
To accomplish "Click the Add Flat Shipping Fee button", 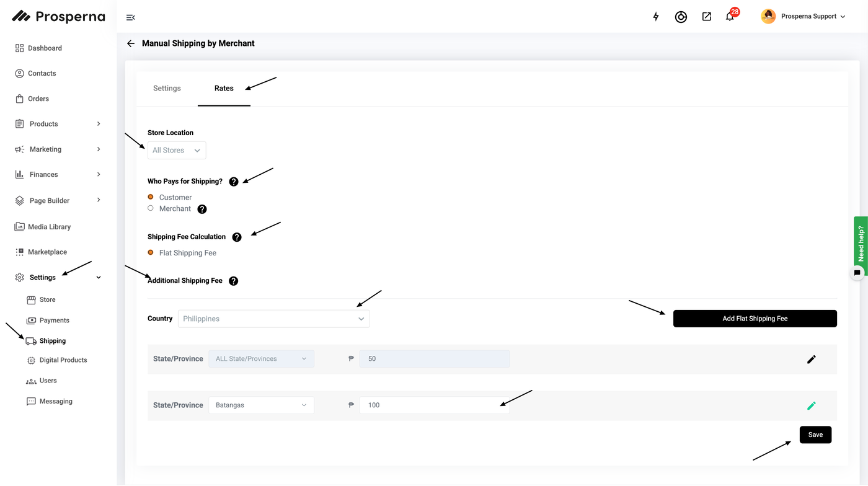I will coord(755,319).
